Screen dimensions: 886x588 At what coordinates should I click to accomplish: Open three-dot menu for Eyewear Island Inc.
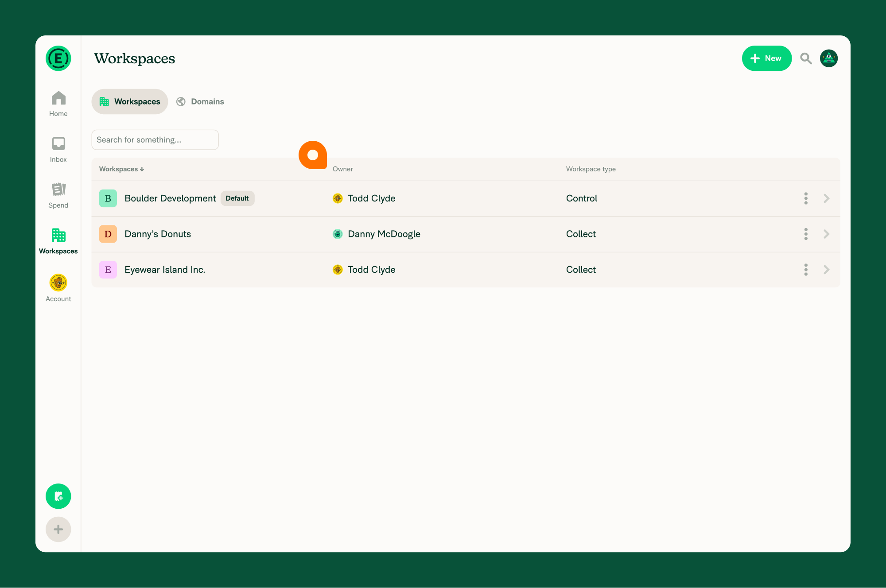[806, 270]
